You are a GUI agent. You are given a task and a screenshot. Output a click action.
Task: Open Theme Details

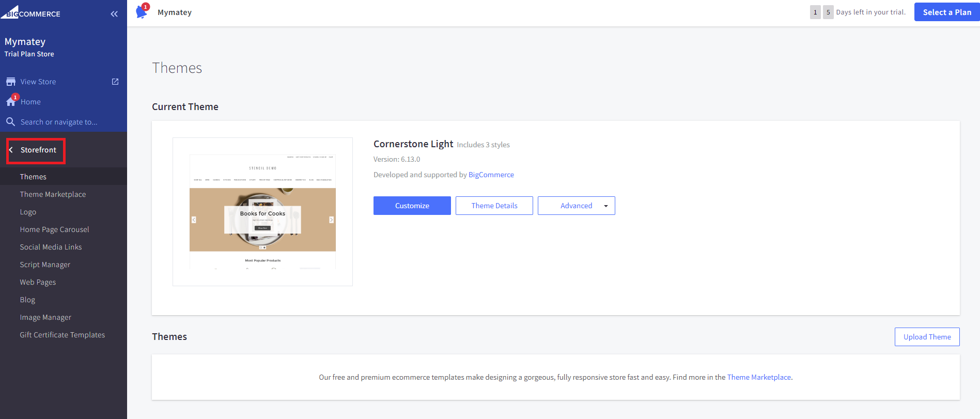tap(494, 206)
